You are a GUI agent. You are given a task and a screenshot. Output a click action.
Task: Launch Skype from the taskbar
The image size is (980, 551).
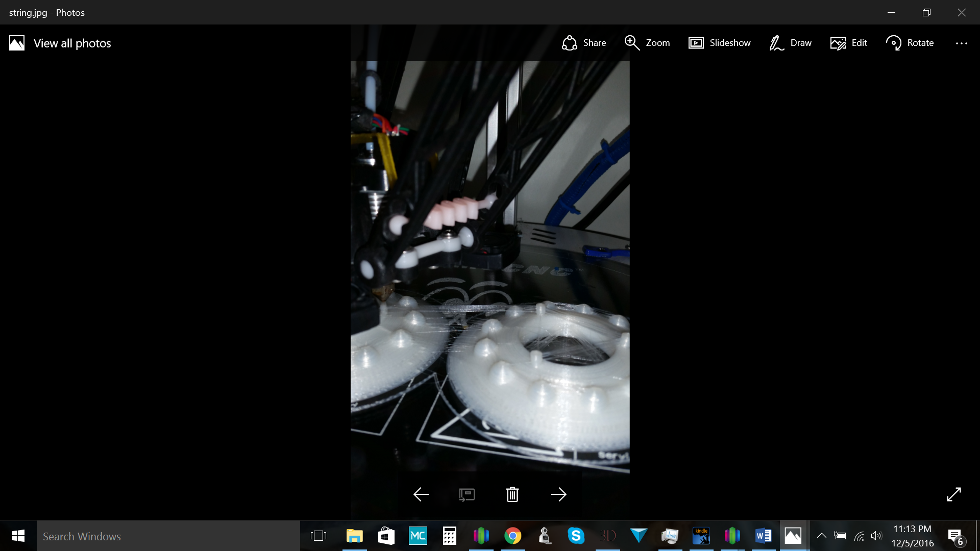click(576, 536)
